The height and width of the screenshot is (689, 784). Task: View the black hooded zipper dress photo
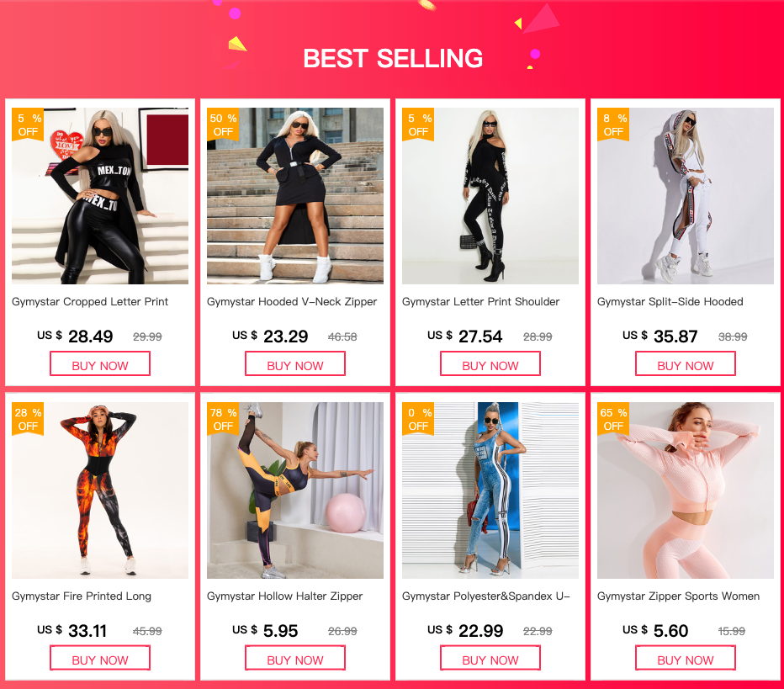tap(295, 196)
